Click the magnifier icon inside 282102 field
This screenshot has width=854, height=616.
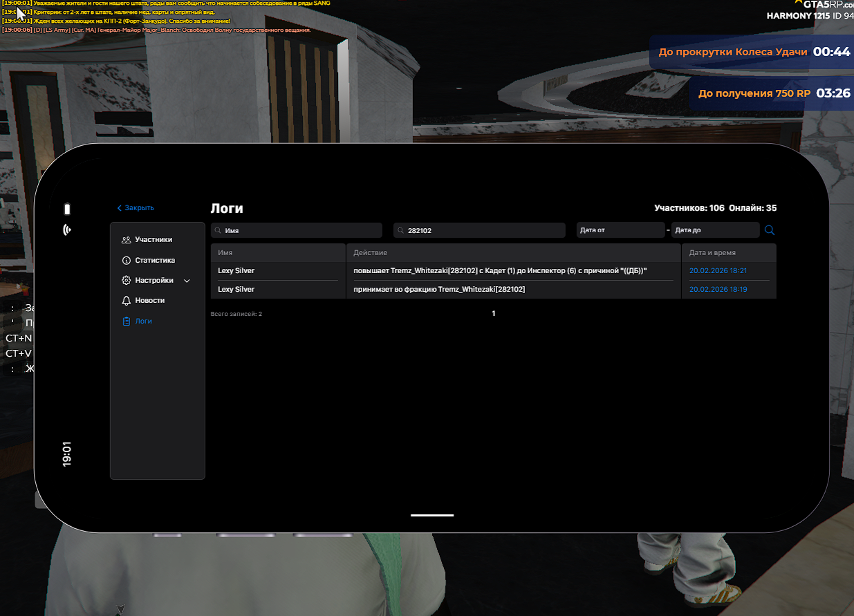400,230
